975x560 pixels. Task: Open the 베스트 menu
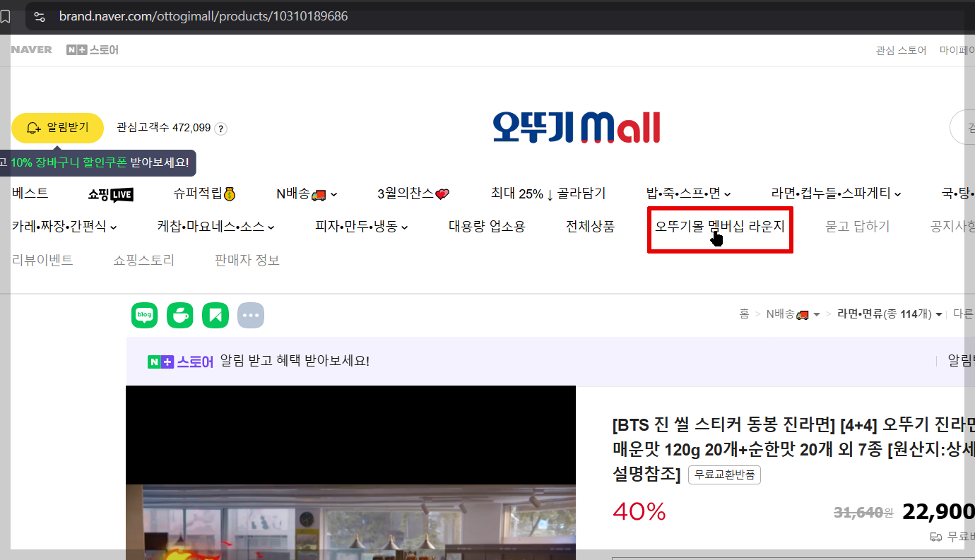click(x=30, y=193)
